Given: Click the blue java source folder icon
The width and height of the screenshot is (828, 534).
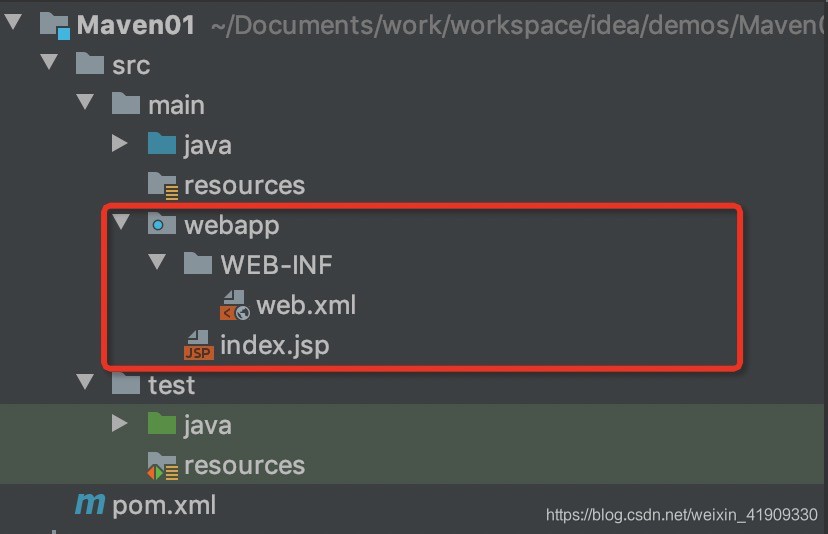Looking at the screenshot, I should pyautogui.click(x=162, y=144).
